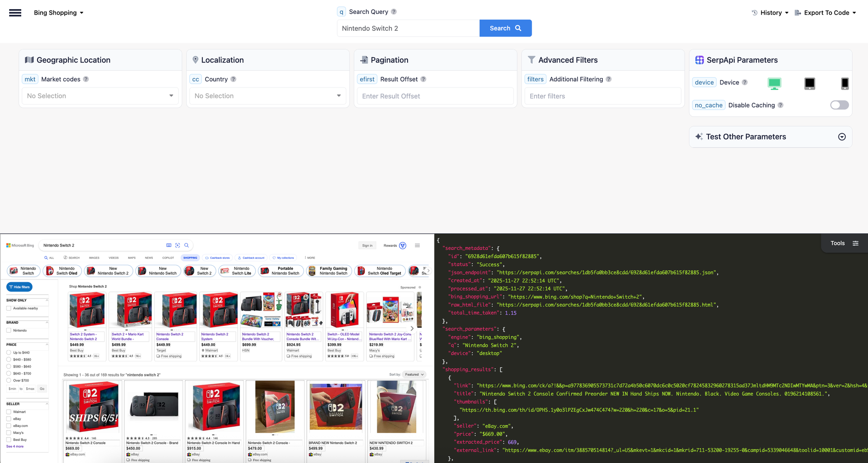Click the Bing Rewards medal icon
868x463 pixels.
point(403,246)
